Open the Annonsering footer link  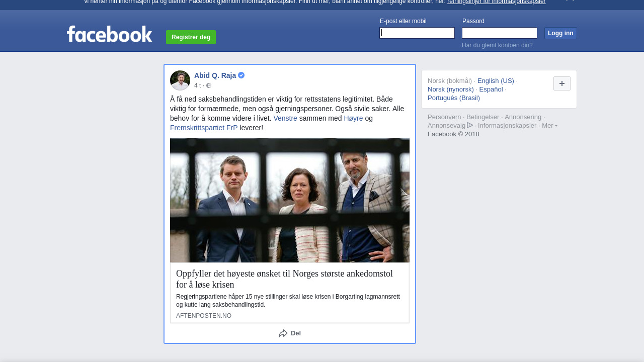coord(523,117)
